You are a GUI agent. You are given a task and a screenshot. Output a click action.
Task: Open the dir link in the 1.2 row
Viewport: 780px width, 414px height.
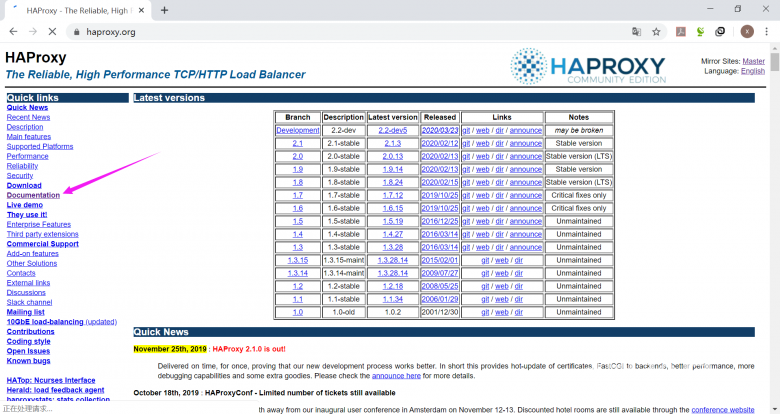click(518, 286)
